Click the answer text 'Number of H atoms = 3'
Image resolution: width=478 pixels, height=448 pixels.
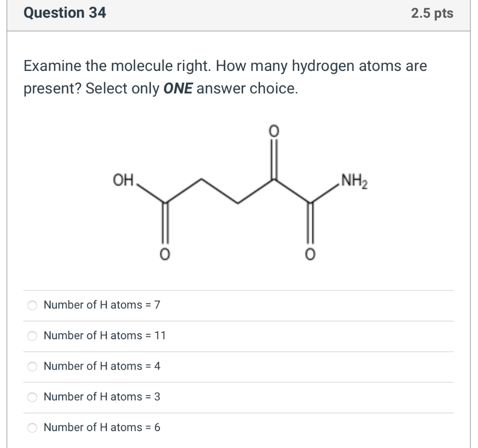(101, 397)
